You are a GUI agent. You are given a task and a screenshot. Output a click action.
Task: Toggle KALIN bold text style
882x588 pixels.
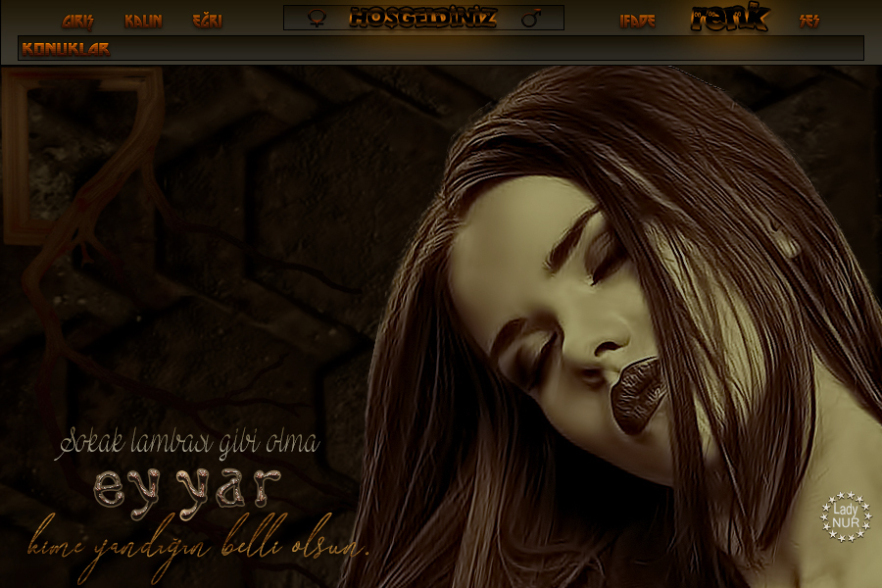[143, 21]
